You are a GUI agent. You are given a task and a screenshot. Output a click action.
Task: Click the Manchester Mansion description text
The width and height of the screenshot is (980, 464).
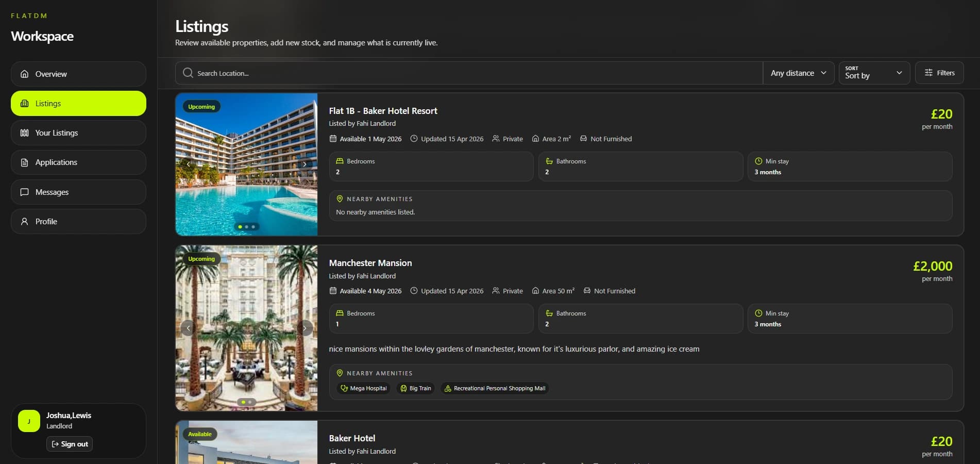click(514, 349)
